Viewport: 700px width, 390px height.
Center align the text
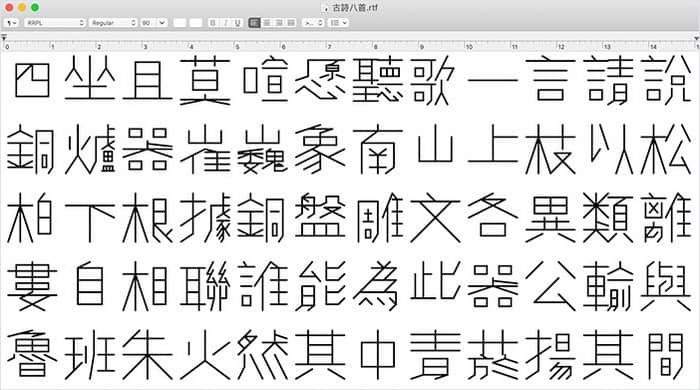click(x=267, y=22)
